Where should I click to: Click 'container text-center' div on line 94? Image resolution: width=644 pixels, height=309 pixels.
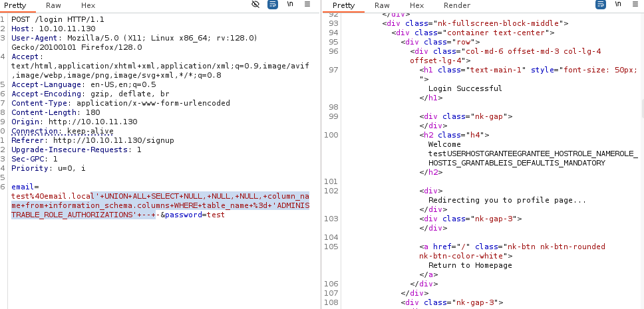point(473,33)
